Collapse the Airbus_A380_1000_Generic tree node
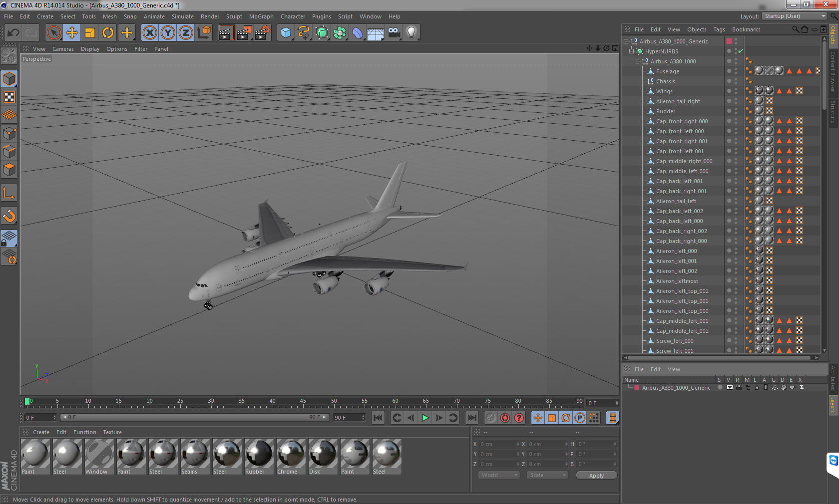 tap(626, 41)
